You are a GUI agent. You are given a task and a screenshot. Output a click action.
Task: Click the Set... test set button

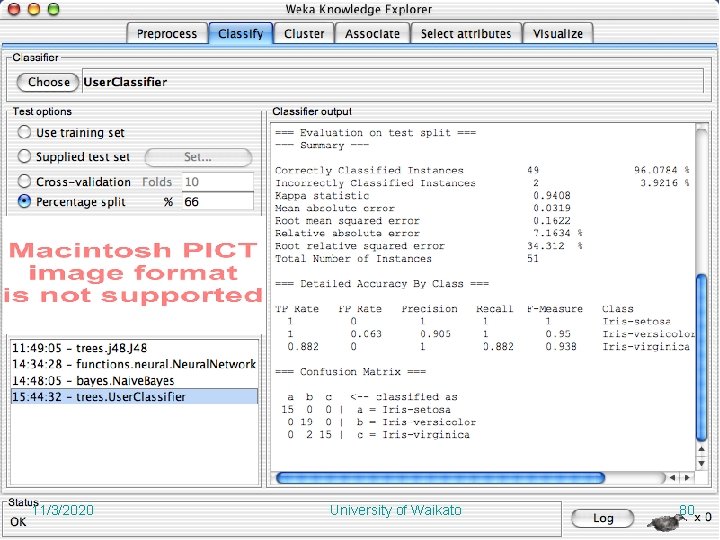pyautogui.click(x=198, y=157)
